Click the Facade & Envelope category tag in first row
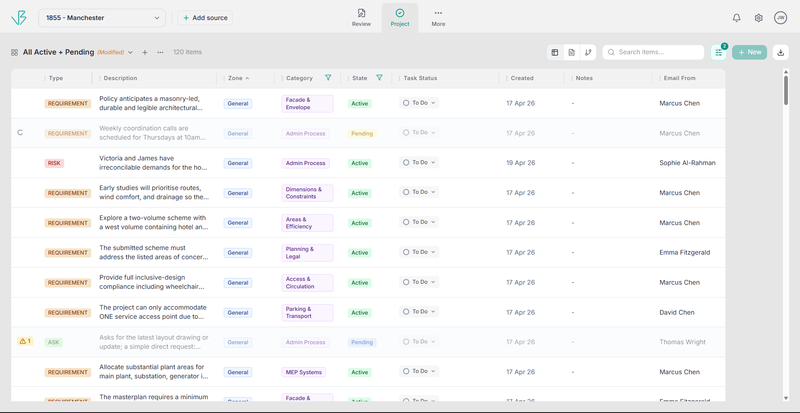 click(307, 104)
